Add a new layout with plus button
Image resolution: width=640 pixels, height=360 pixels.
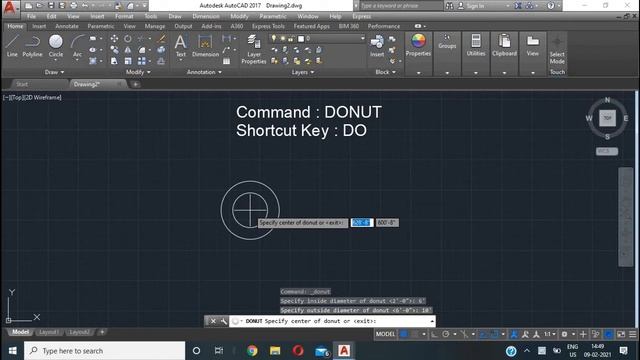(x=102, y=332)
